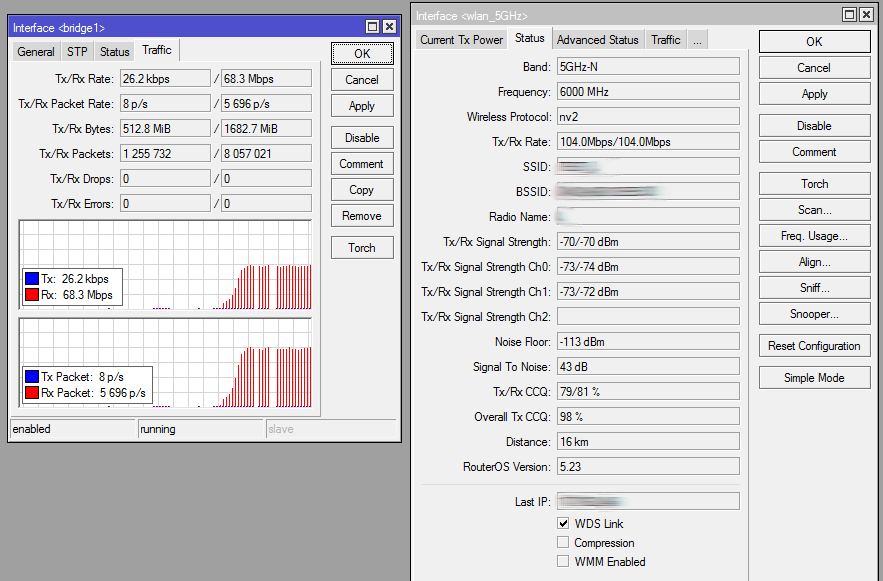Close the wlan_5GHz interface window

[866, 14]
